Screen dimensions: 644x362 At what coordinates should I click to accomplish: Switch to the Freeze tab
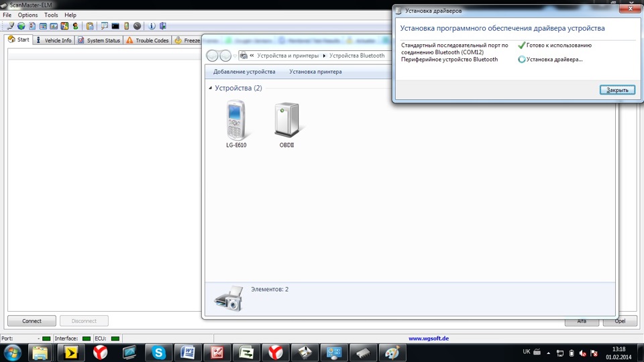(187, 40)
